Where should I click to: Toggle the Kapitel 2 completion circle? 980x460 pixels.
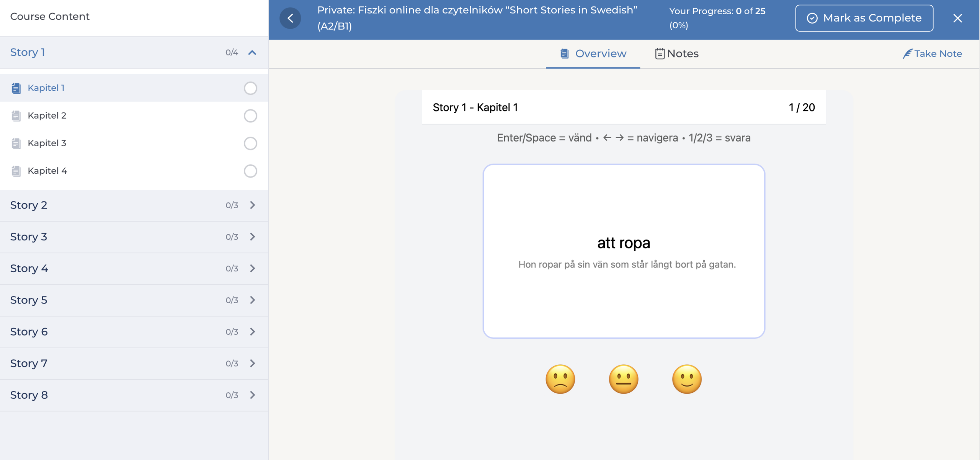(250, 116)
